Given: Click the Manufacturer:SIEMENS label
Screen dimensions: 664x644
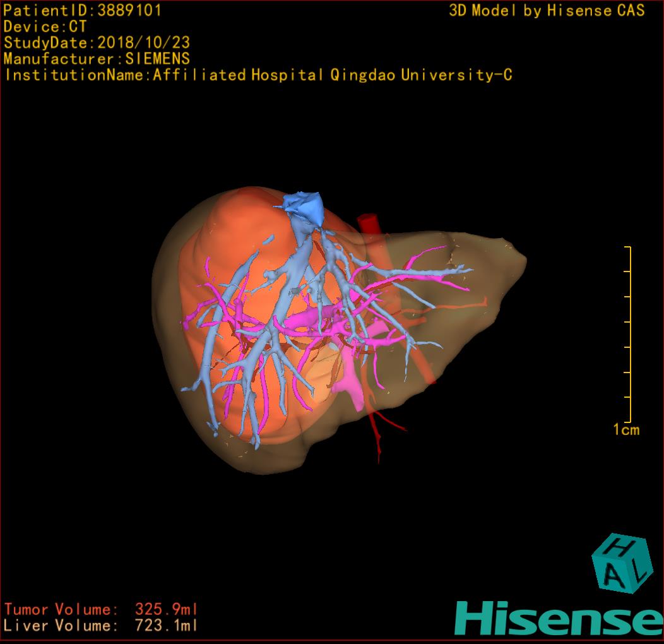Looking at the screenshot, I should pos(97,59).
